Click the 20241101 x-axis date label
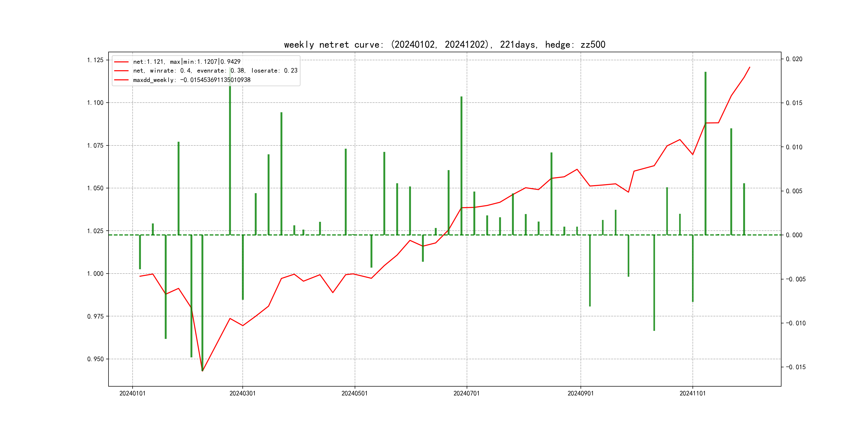This screenshot has height=434, width=868. click(693, 393)
